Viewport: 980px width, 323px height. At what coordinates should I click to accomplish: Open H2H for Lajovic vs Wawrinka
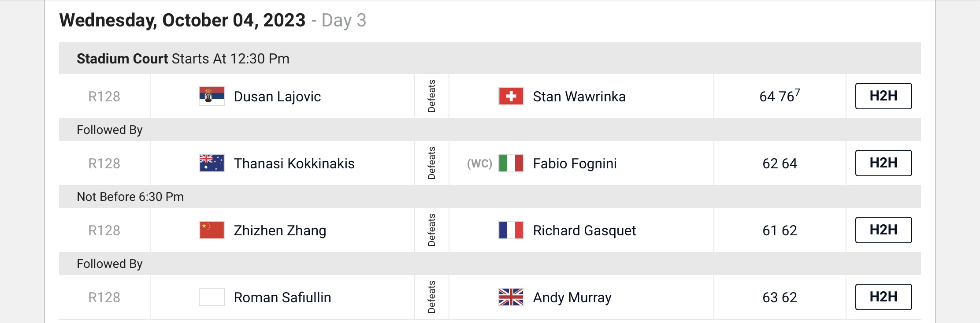(883, 96)
